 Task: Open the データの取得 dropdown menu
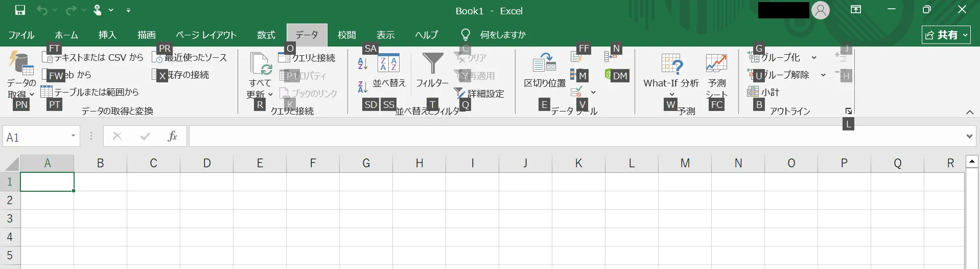pyautogui.click(x=21, y=88)
